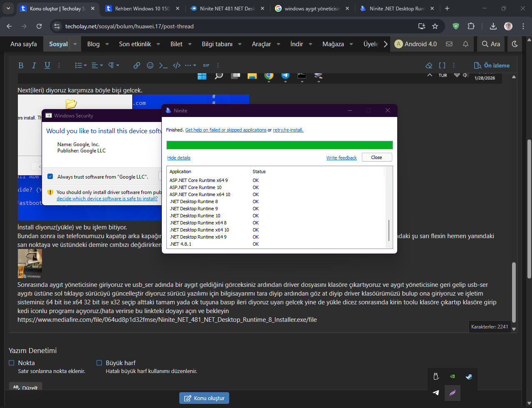Open the Chrome downloads icon
Screen dimensions: 532x408
tap(493, 26)
